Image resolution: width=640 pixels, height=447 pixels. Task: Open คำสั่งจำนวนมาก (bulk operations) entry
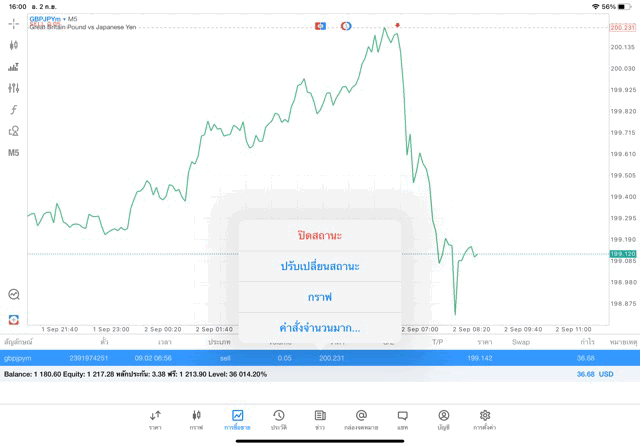pyautogui.click(x=320, y=327)
